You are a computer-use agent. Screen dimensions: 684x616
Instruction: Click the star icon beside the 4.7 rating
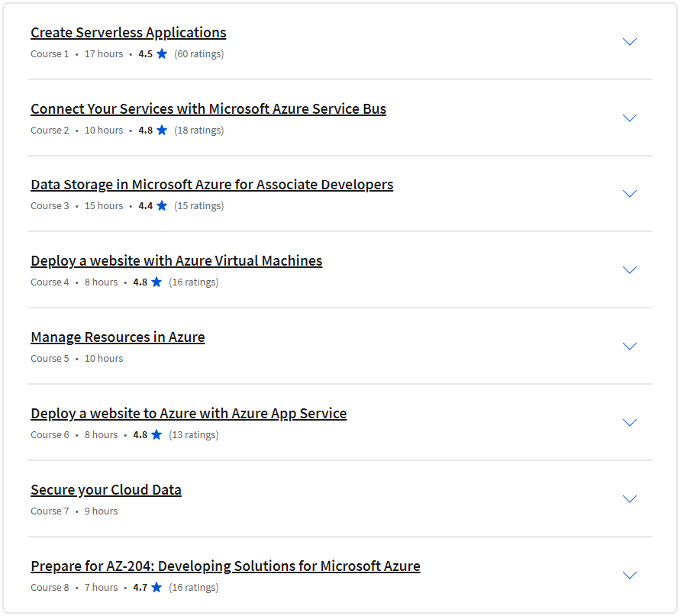click(x=156, y=587)
